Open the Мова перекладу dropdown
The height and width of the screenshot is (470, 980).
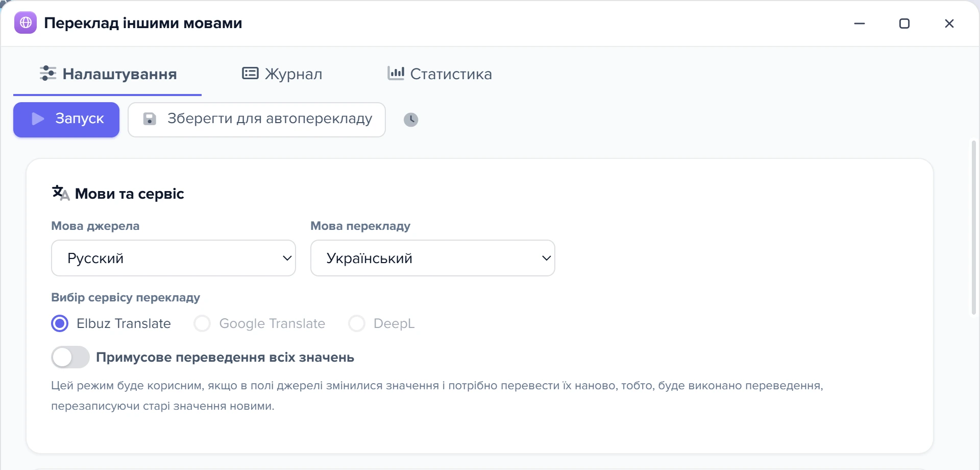433,258
